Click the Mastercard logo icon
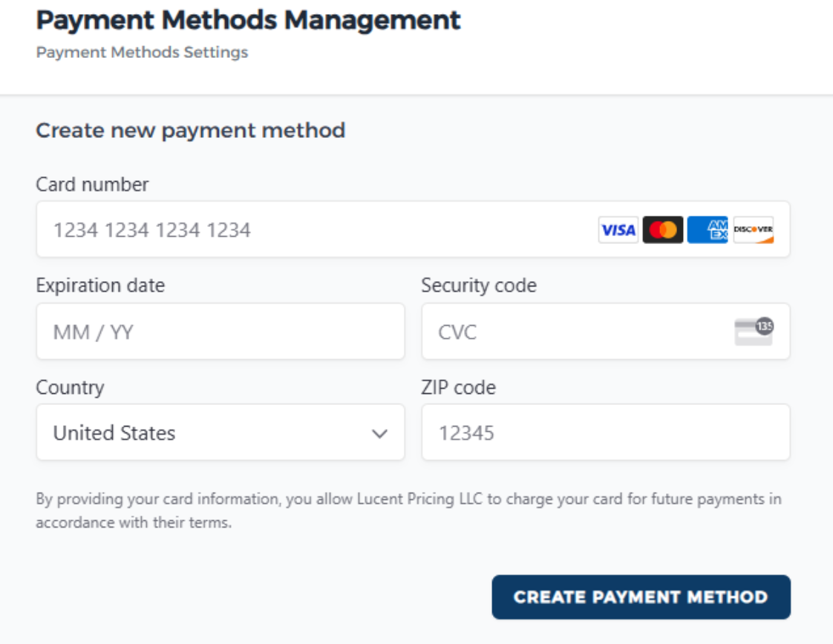The width and height of the screenshot is (833, 644). pos(662,230)
